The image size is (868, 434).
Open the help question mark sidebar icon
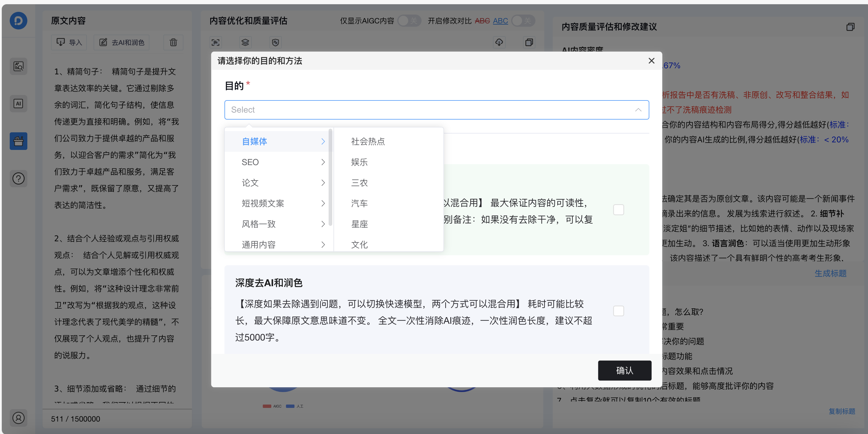tap(19, 178)
